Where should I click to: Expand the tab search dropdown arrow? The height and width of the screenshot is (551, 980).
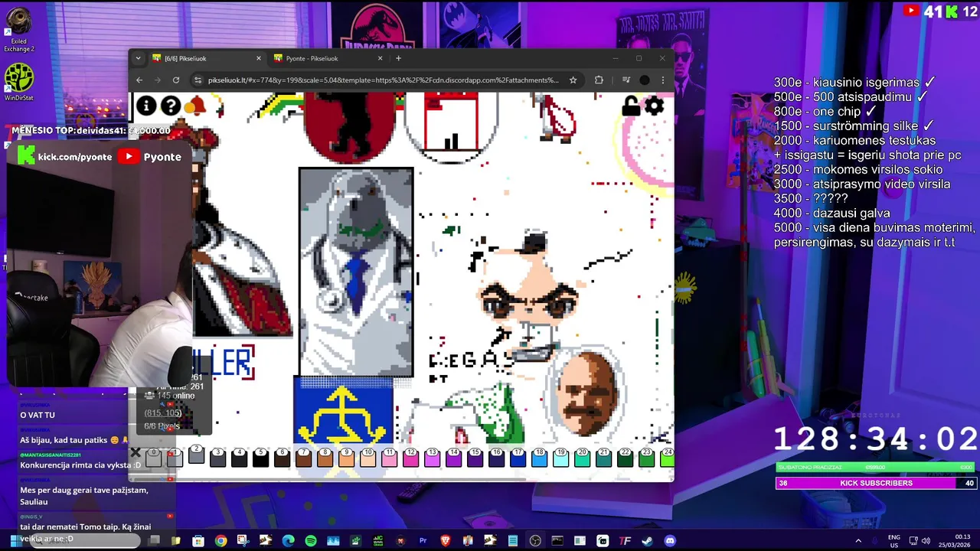coord(138,58)
